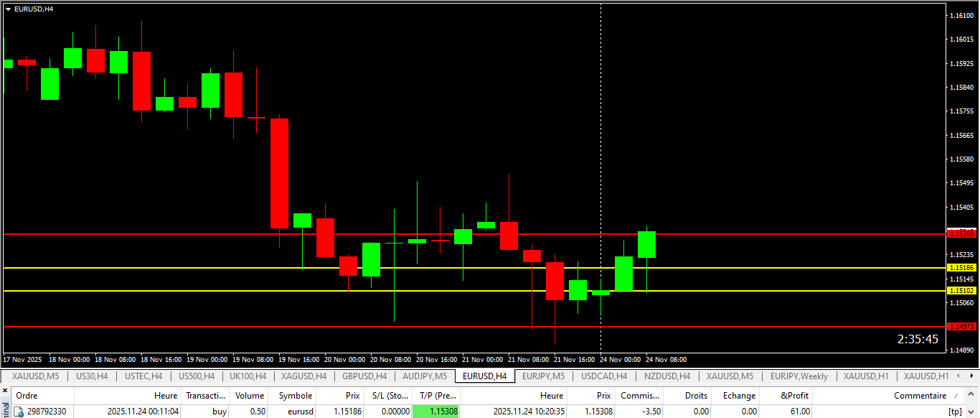Switch to the AUDJPY,M5 chart tab
Image resolution: width=980 pixels, height=418 pixels.
425,376
